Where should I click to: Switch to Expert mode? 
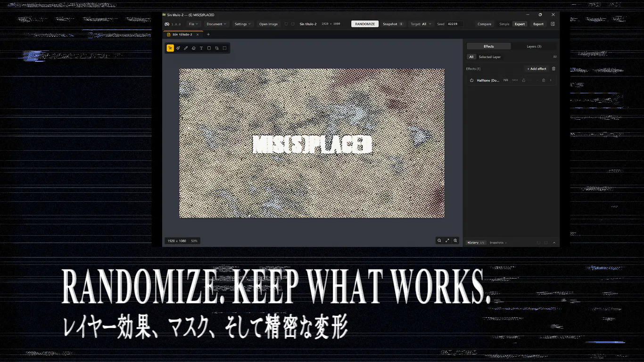[520, 24]
